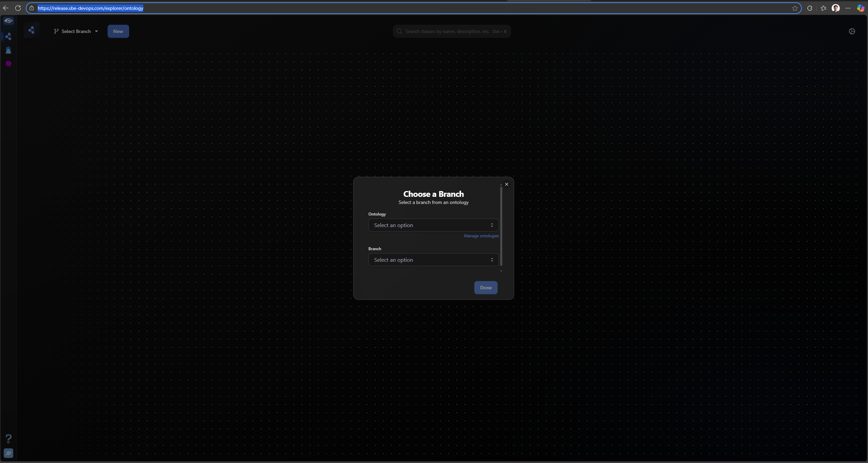This screenshot has width=868, height=463.
Task: Follow the Manage ontologies link
Action: [481, 236]
